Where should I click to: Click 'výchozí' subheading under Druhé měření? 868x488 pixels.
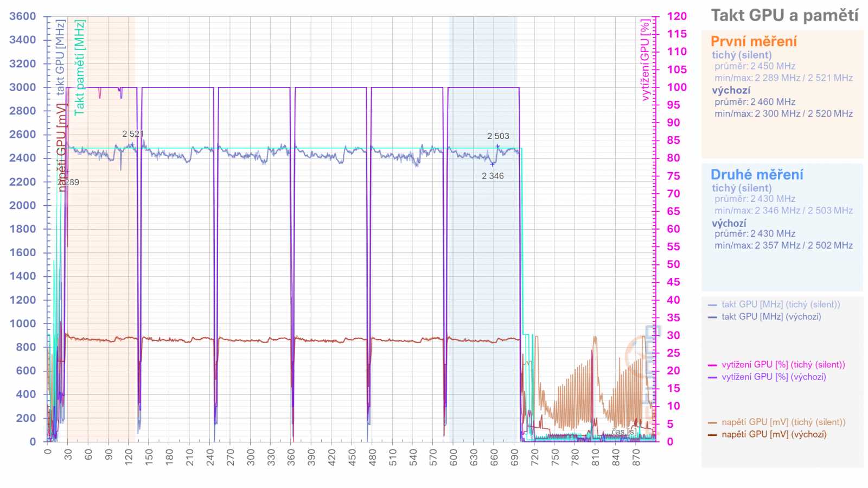(x=729, y=223)
